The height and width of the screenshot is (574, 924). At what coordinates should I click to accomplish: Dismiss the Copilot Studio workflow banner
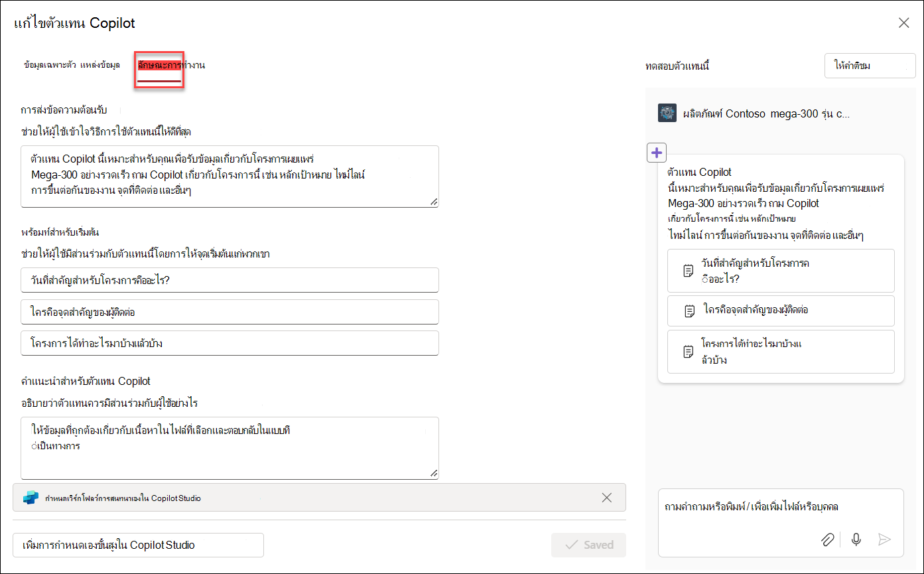pyautogui.click(x=606, y=498)
